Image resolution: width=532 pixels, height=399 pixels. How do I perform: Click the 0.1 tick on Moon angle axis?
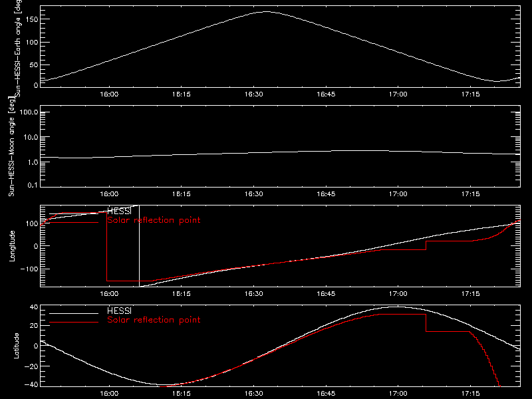tap(32, 185)
